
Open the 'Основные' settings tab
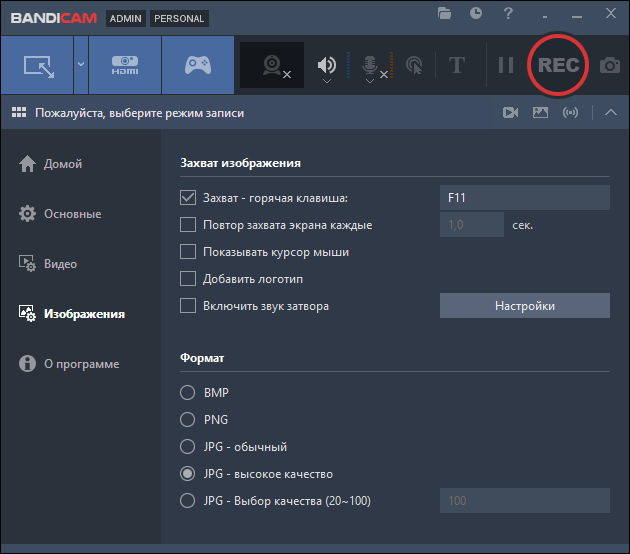click(x=71, y=214)
